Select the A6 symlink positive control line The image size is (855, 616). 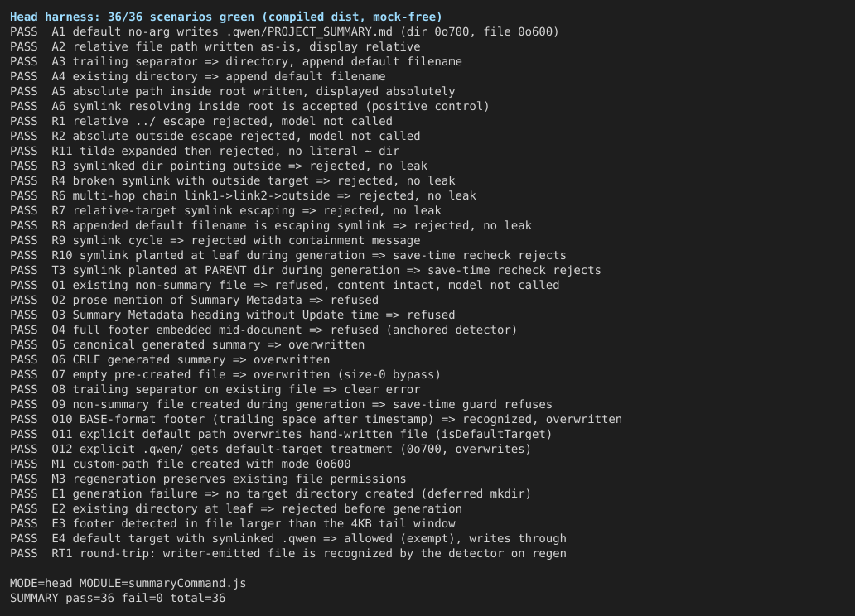tap(249, 107)
